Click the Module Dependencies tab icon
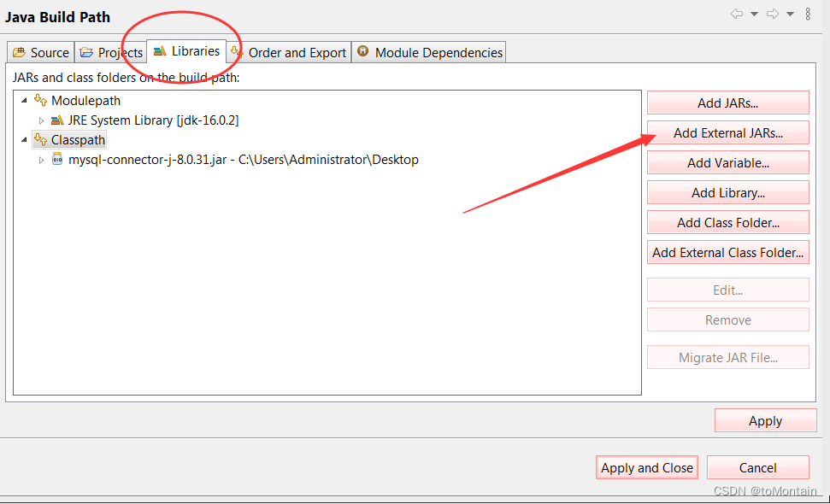This screenshot has width=830, height=504. [x=362, y=51]
